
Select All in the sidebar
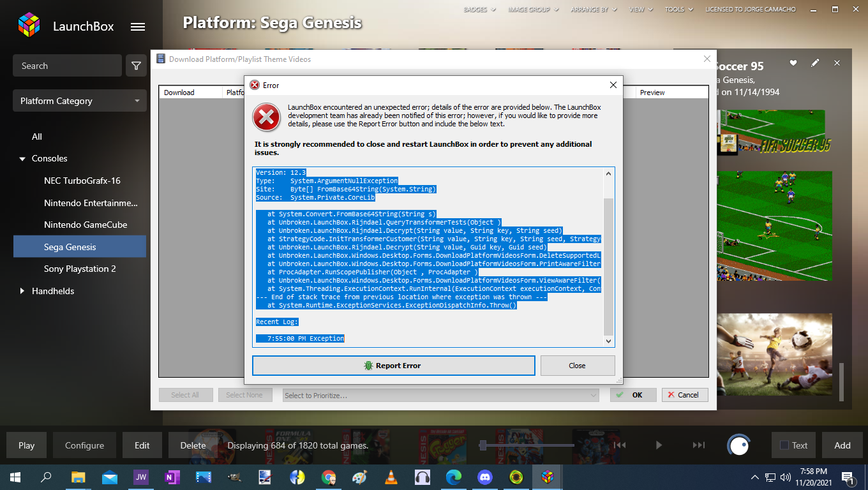pos(37,137)
